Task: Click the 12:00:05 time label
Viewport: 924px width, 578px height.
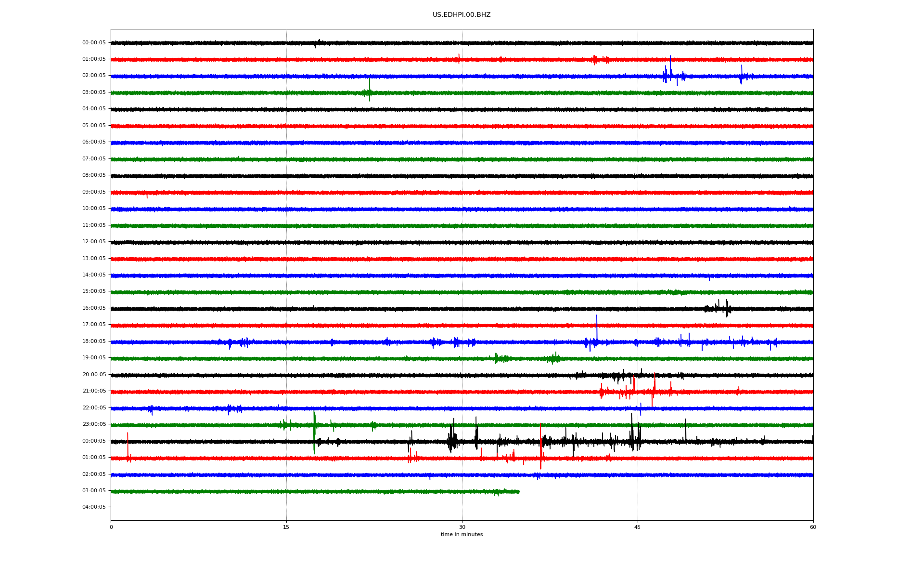Action: [94, 242]
